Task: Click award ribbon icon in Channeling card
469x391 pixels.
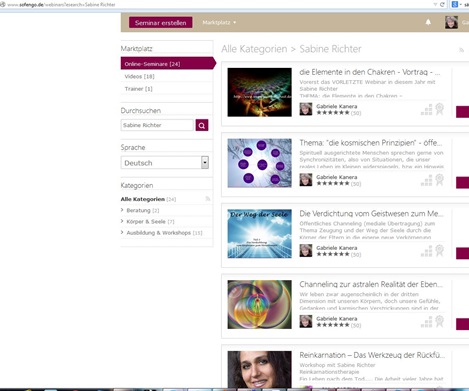Action: pyautogui.click(x=440, y=321)
